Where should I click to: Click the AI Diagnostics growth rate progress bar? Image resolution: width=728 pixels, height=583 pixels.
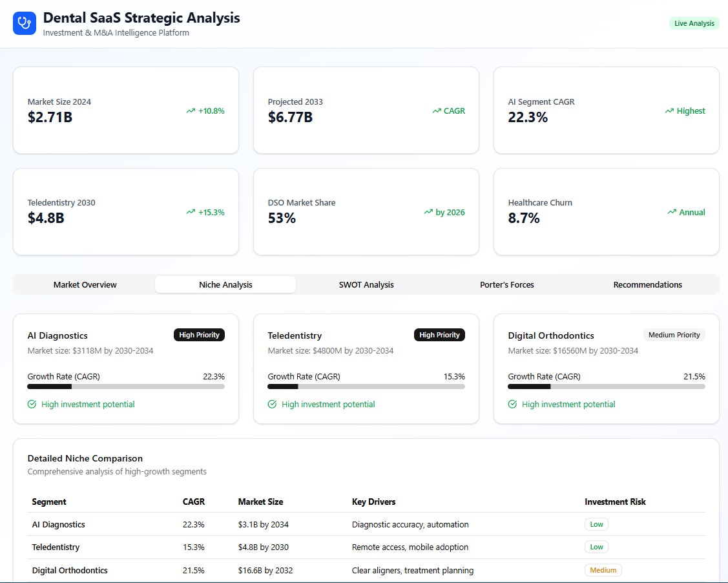pyautogui.click(x=126, y=387)
